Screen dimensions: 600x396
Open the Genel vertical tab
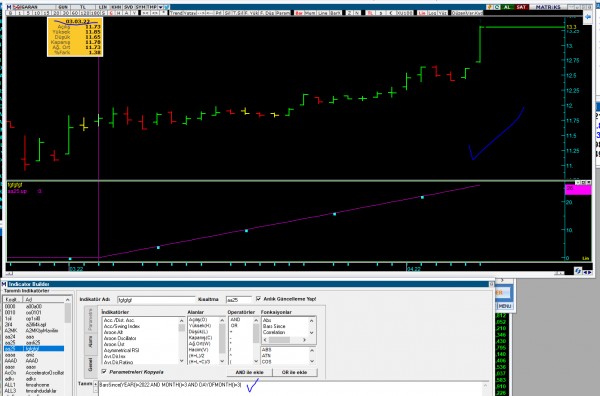pyautogui.click(x=90, y=364)
